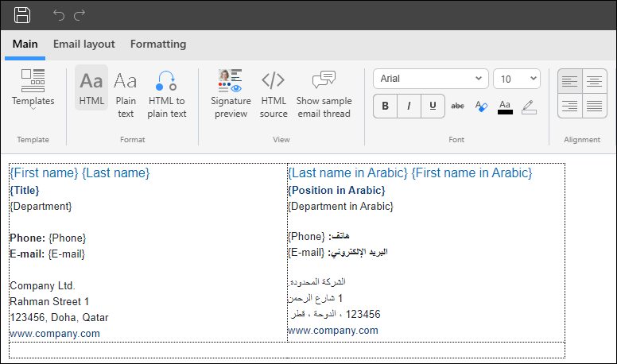The width and height of the screenshot is (617, 364).
Task: Switch to the Formatting tab
Action: (x=158, y=44)
